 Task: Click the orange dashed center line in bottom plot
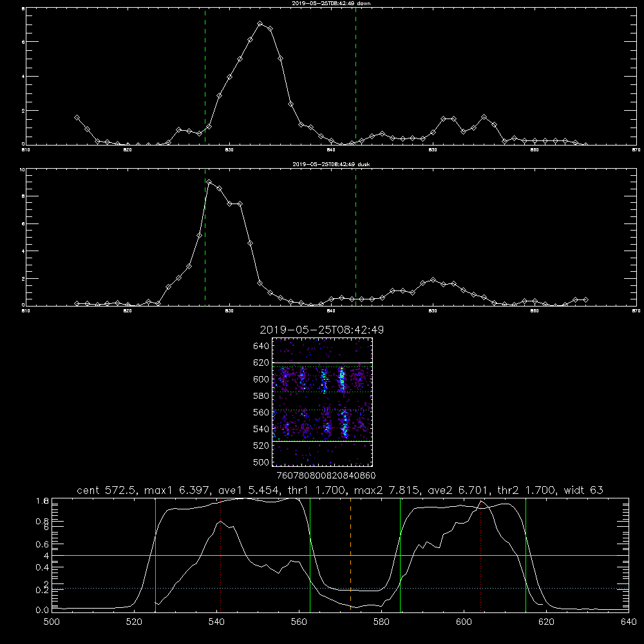point(350,555)
